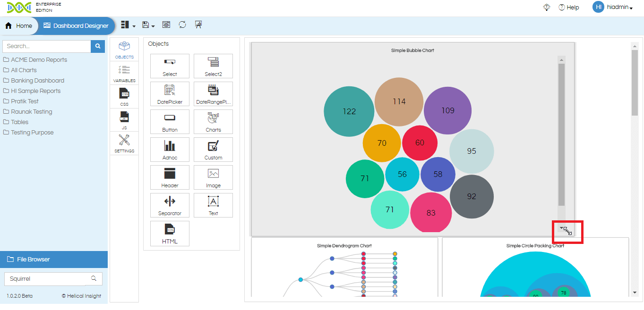Expand the layout dropdown arrow
The height and width of the screenshot is (310, 644).
[134, 26]
